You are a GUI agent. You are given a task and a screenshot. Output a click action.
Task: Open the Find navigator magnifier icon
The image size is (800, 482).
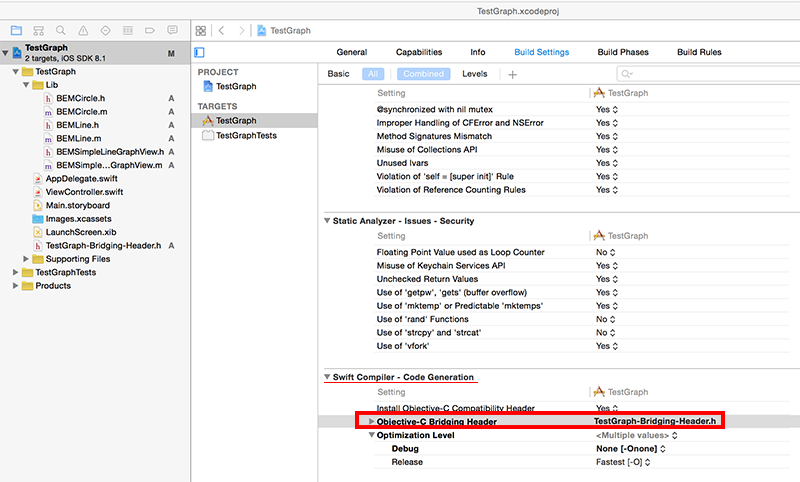61,31
